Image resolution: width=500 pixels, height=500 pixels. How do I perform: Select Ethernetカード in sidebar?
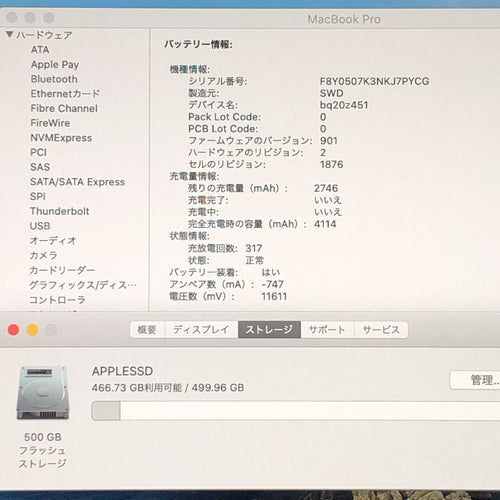coord(65,94)
